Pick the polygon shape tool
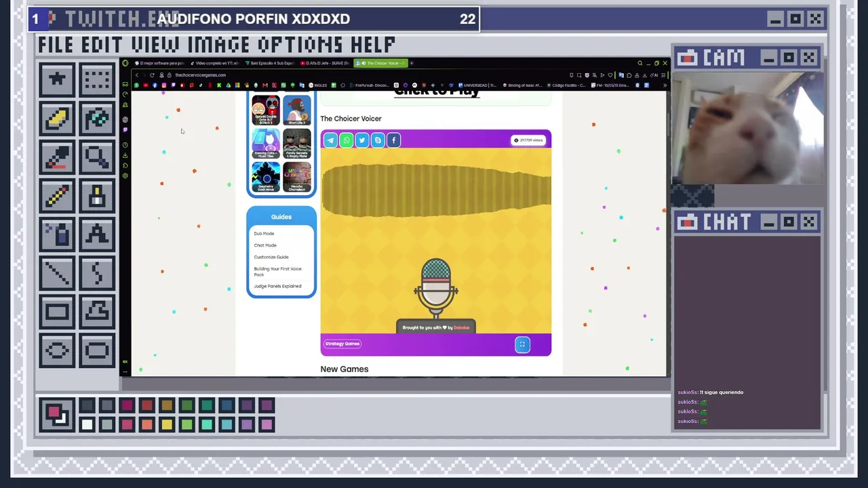 coord(97,312)
